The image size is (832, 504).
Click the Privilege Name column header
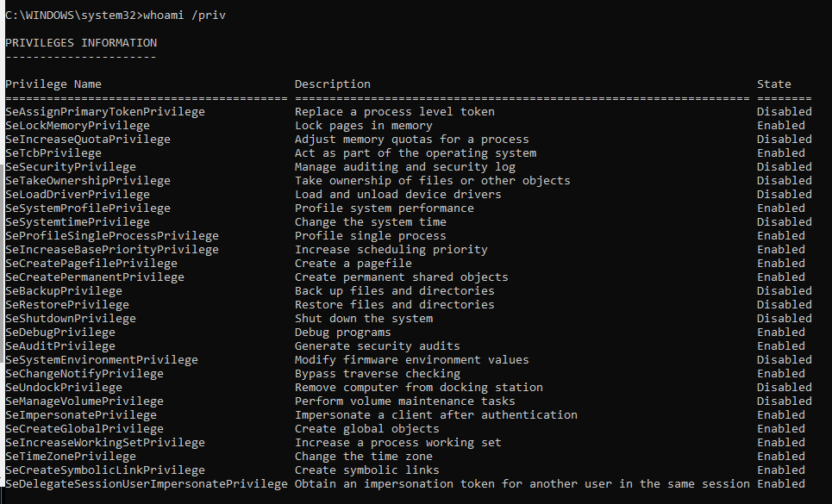click(53, 84)
